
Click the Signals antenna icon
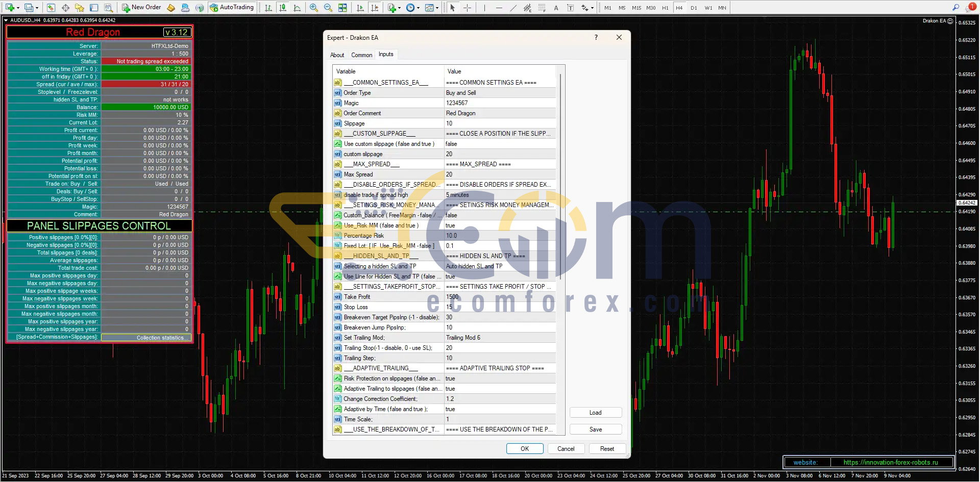pyautogui.click(x=200, y=8)
